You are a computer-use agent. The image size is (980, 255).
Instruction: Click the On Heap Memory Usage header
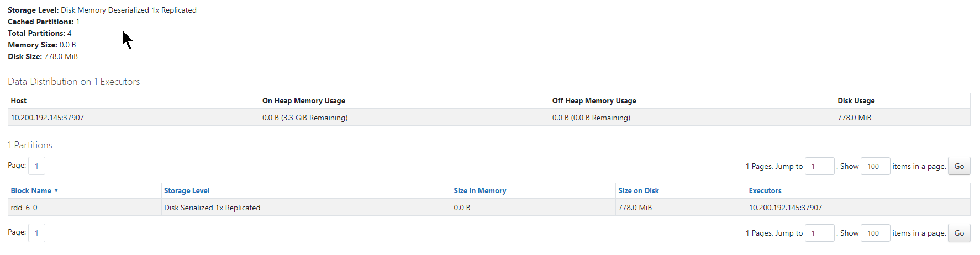click(x=303, y=101)
